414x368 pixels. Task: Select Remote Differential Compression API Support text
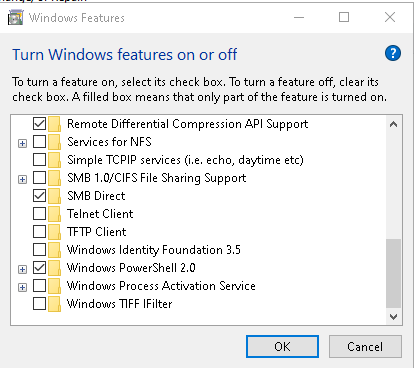[x=187, y=124]
